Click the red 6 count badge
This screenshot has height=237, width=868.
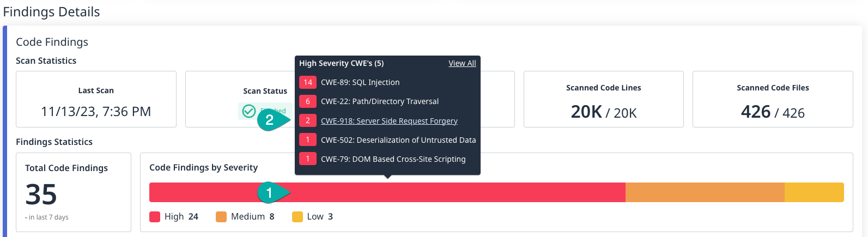coord(308,101)
